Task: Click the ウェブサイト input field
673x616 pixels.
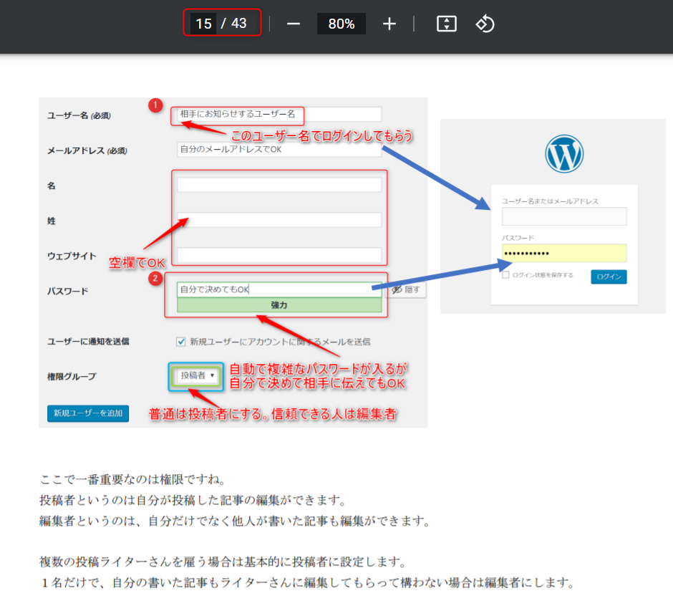Action: 279,255
